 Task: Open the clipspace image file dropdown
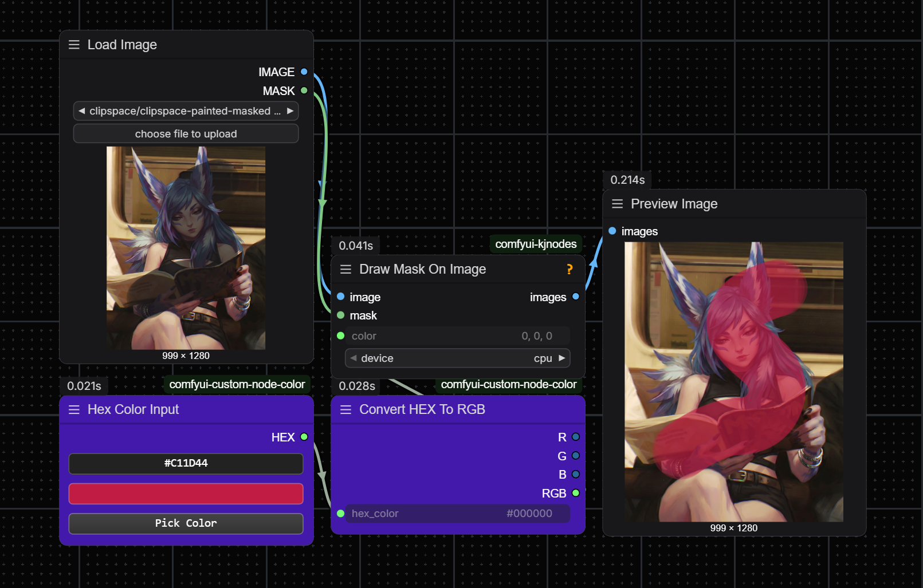click(x=186, y=111)
